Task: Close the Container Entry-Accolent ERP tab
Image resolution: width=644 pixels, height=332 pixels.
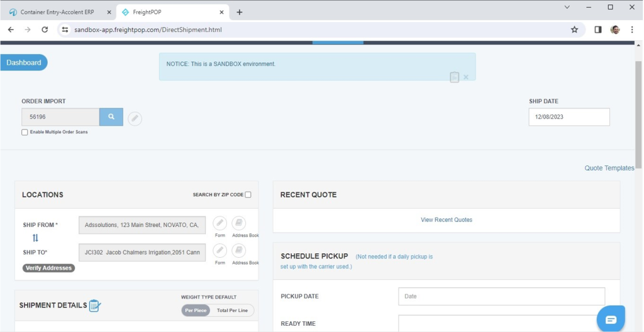Action: (x=109, y=13)
